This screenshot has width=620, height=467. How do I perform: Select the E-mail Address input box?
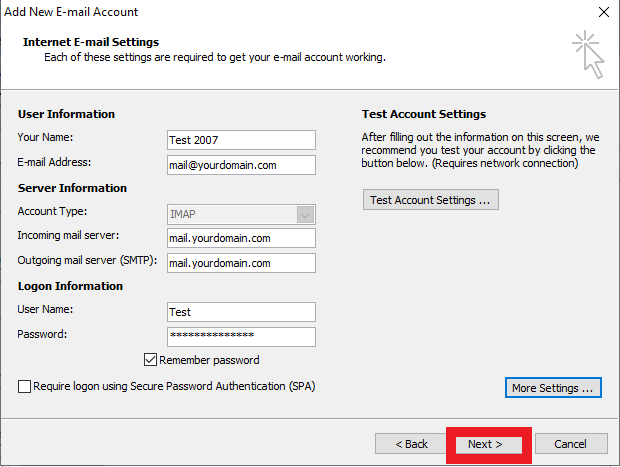pyautogui.click(x=241, y=165)
